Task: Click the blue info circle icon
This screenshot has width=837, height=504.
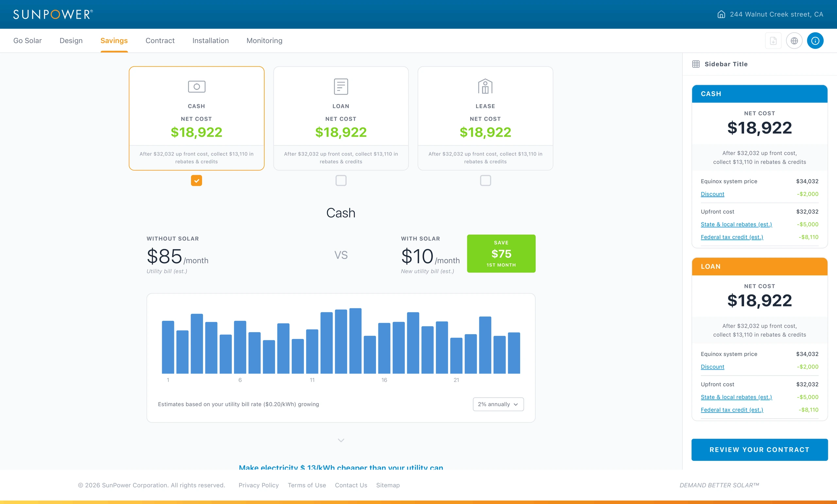Action: pyautogui.click(x=815, y=41)
